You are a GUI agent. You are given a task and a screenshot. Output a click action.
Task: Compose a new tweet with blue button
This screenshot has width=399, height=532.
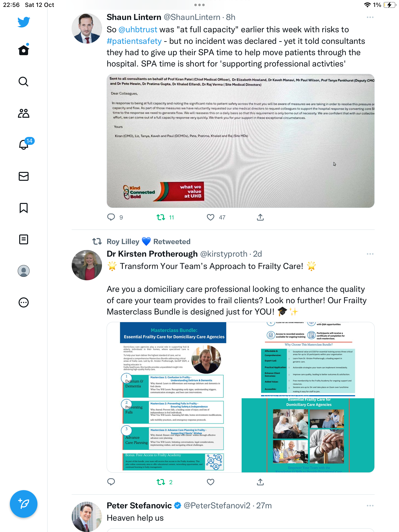[x=24, y=504]
